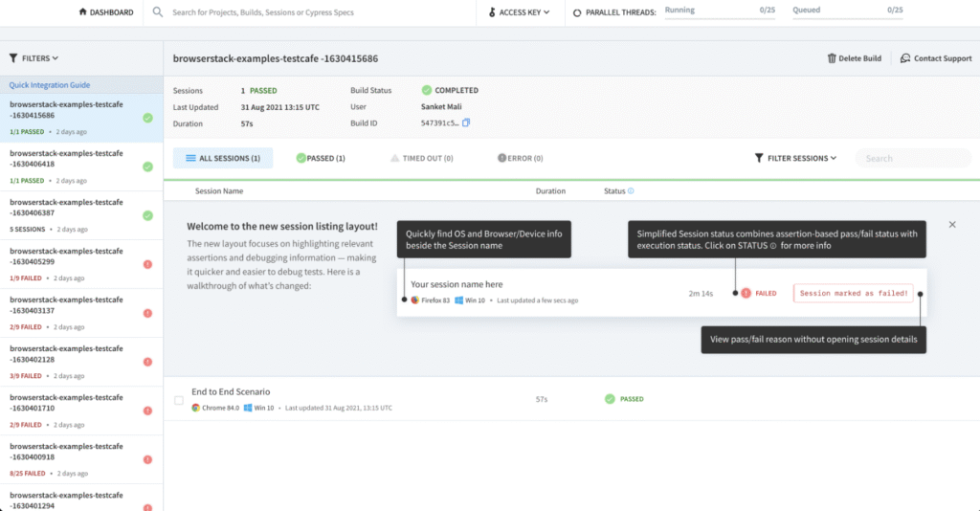Click the Duration column header
Image resolution: width=980 pixels, height=511 pixels.
(x=550, y=191)
